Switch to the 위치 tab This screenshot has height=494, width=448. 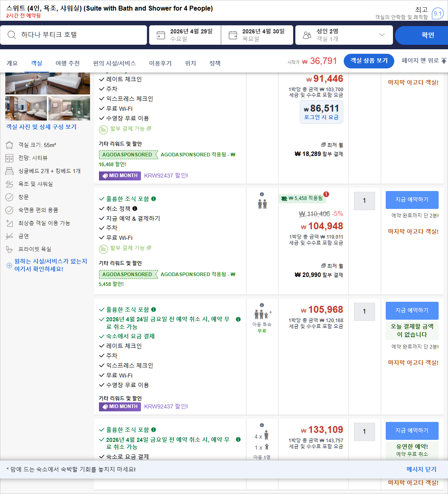click(191, 64)
